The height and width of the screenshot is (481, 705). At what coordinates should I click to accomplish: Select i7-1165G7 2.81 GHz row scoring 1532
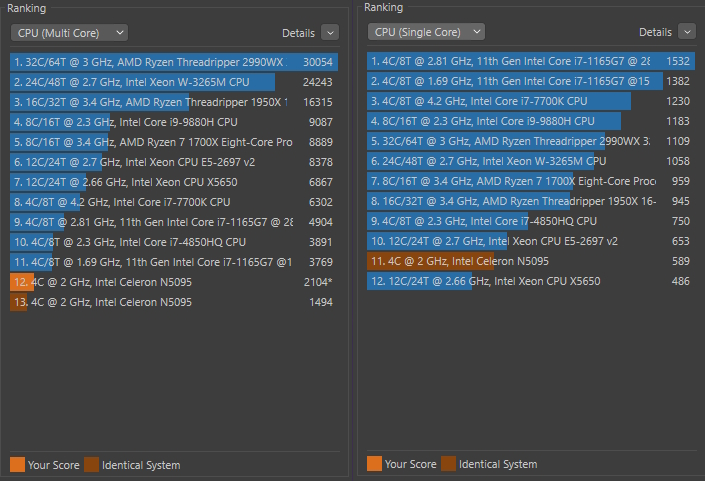(x=531, y=61)
